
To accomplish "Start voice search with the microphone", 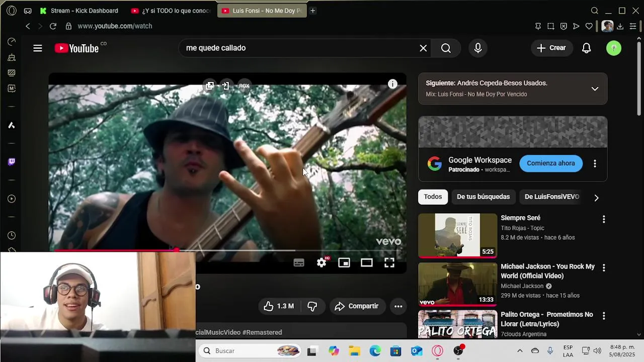I will [478, 48].
